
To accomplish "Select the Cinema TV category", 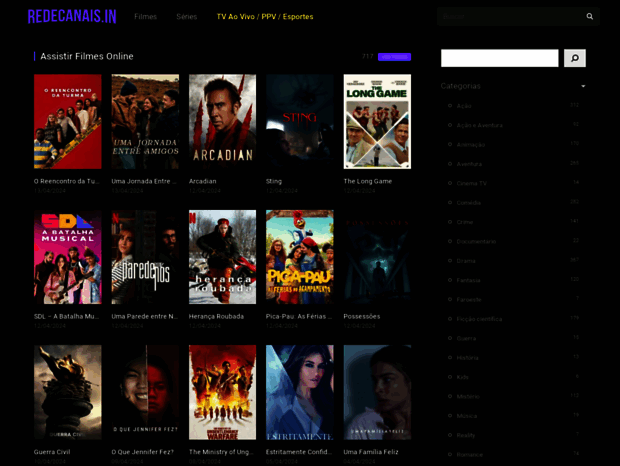I will (471, 183).
